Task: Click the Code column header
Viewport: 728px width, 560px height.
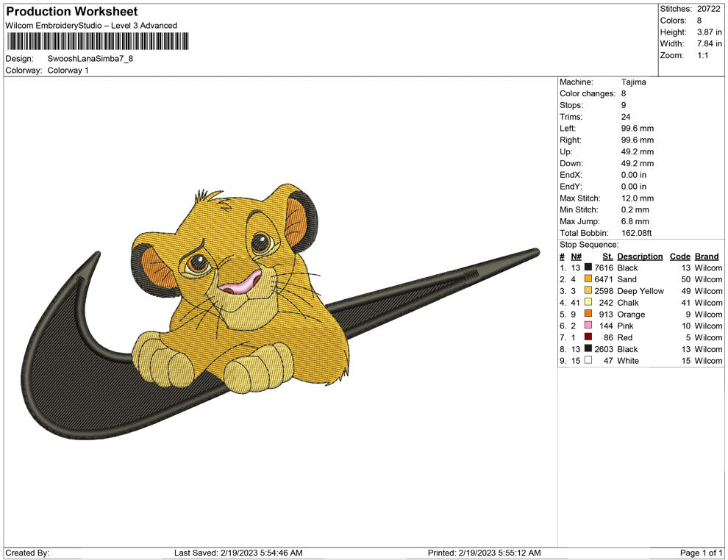Action: (x=679, y=256)
